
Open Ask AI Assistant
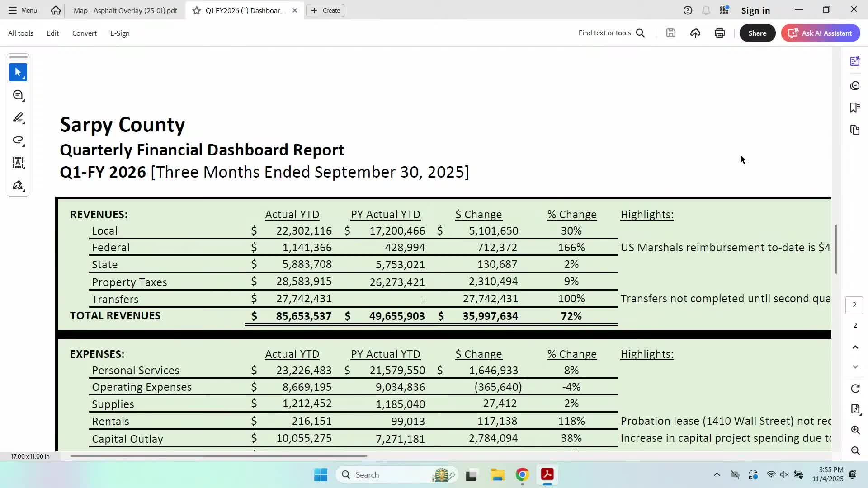820,33
